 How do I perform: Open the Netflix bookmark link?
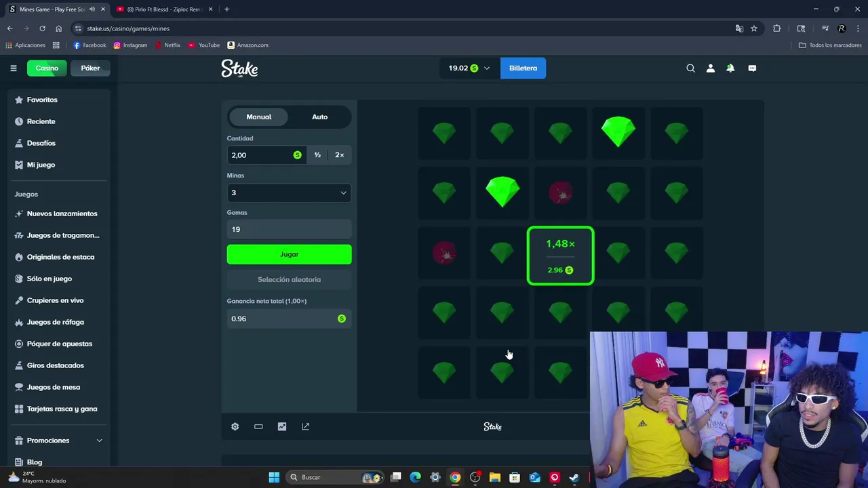pyautogui.click(x=167, y=45)
